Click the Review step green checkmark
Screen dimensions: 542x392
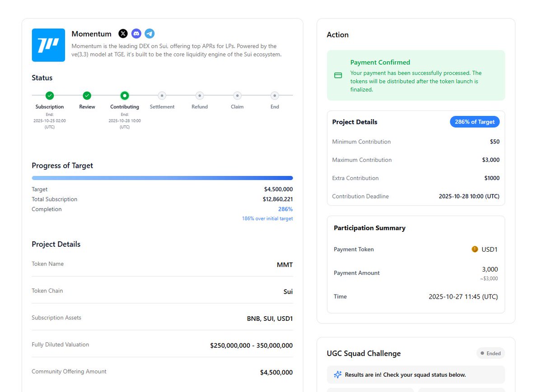click(x=87, y=96)
